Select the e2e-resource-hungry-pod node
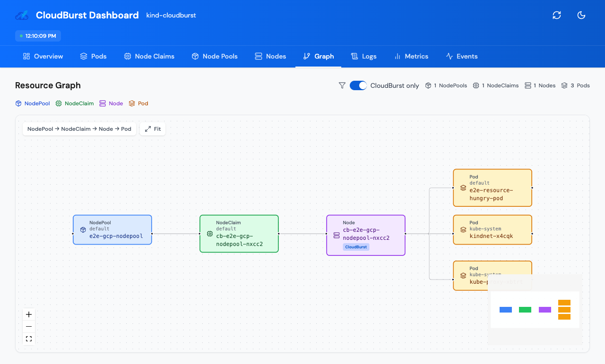Image resolution: width=605 pixels, height=364 pixels. 493,187
